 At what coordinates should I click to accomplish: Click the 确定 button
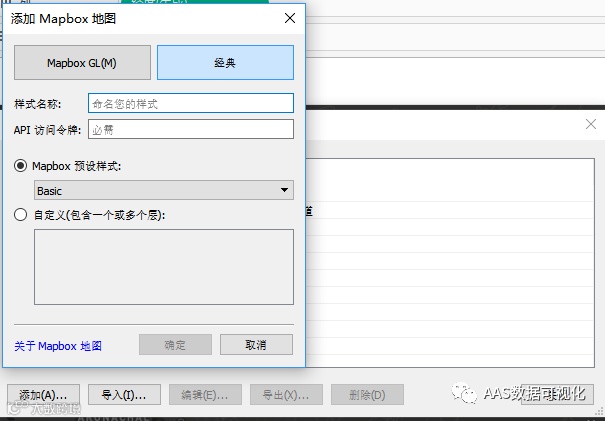[x=175, y=345]
